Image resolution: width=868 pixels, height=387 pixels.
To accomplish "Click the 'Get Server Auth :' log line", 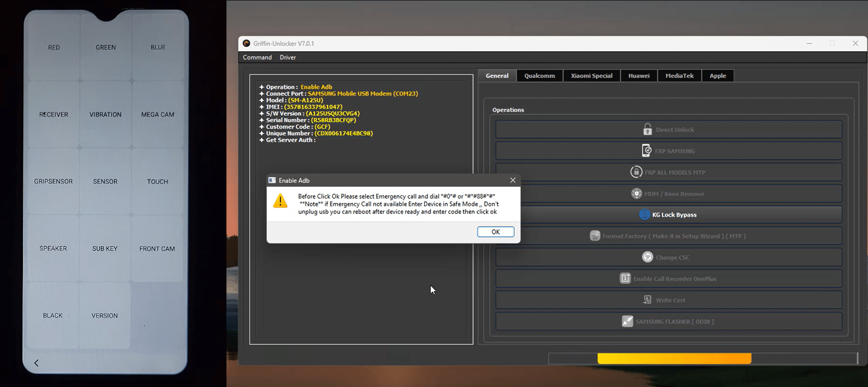I will point(287,140).
